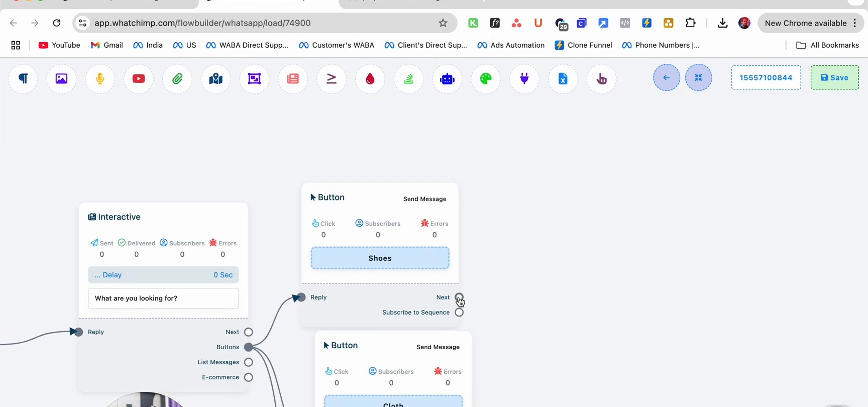The width and height of the screenshot is (868, 407).
Task: Click the Send Message label on the Shoes node
Action: (425, 199)
